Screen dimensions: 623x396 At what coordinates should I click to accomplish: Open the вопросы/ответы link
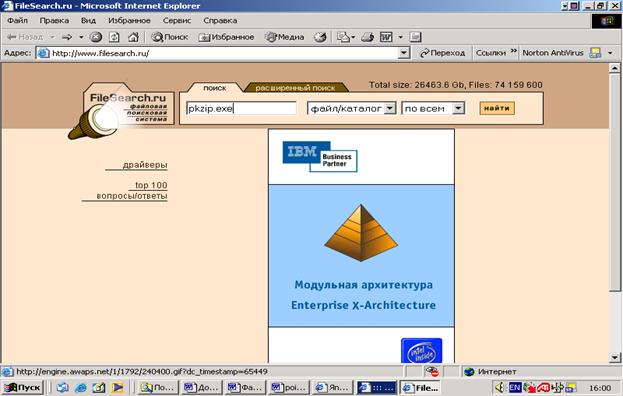tap(132, 196)
